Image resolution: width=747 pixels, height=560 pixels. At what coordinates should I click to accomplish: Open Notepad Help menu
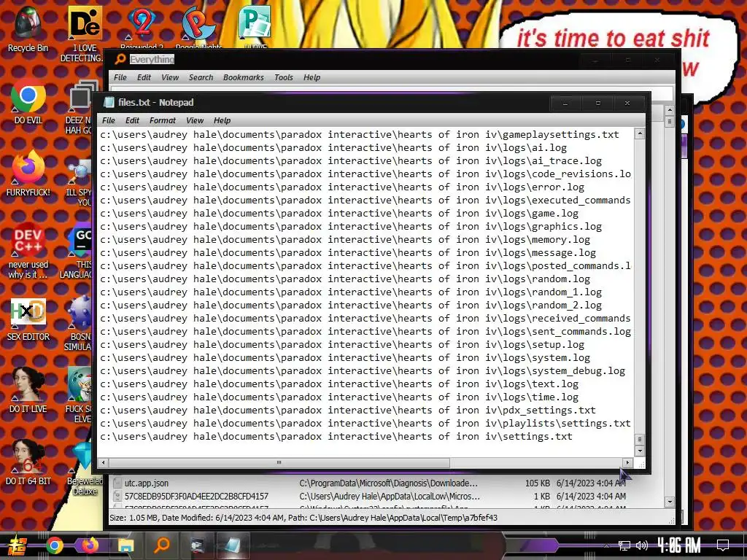(222, 120)
